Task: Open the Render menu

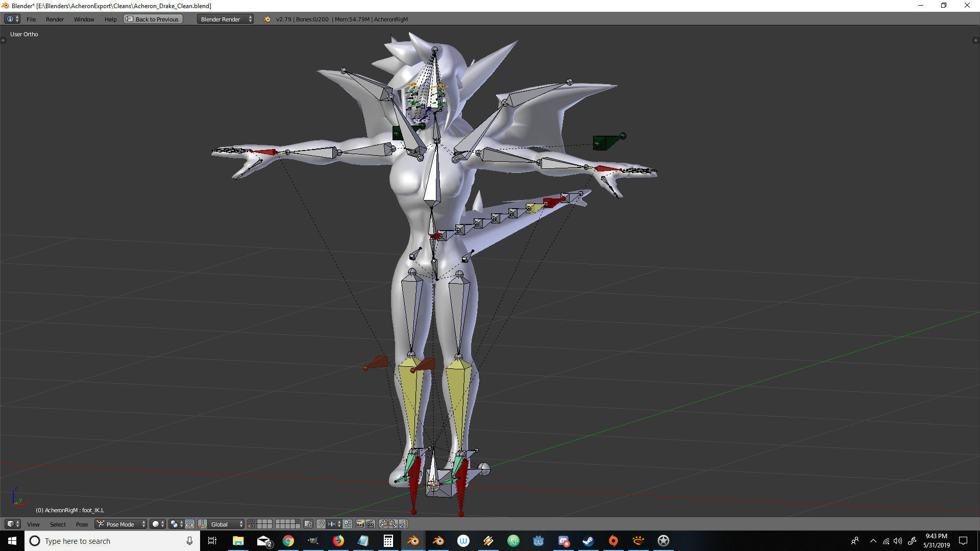Action: pos(55,19)
